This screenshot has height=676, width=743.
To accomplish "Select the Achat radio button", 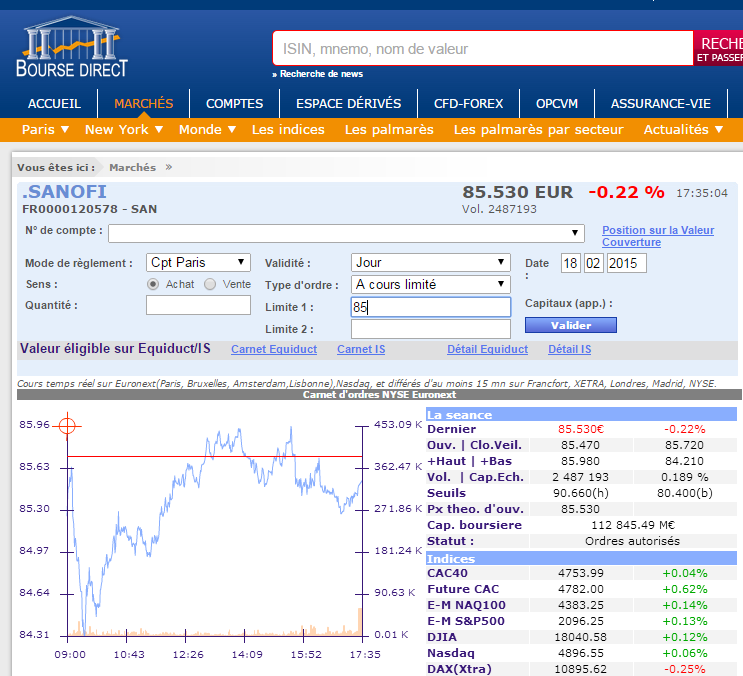I will tap(153, 284).
